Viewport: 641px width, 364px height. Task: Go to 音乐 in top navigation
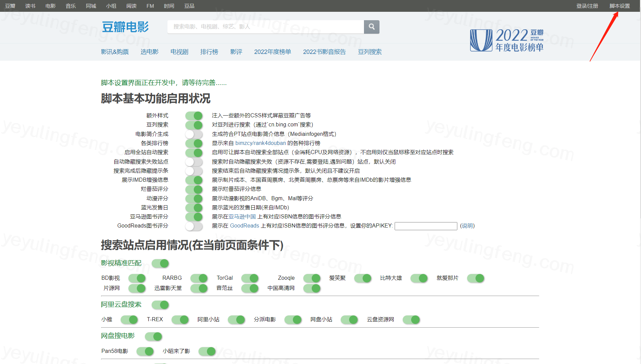coord(70,6)
